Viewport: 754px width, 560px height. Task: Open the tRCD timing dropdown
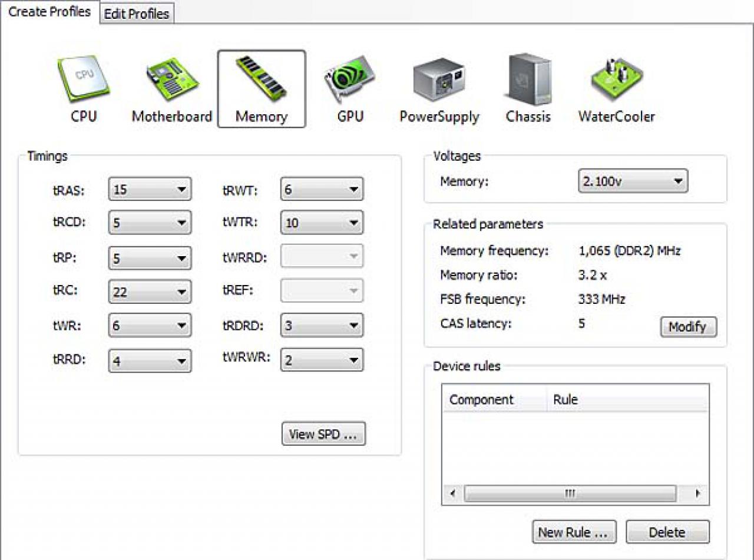click(x=150, y=223)
